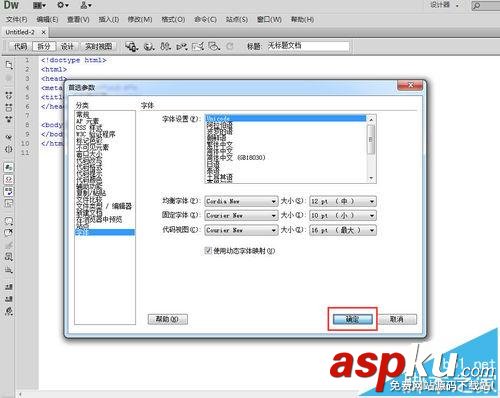Open the 插入(I) menu

click(x=109, y=20)
